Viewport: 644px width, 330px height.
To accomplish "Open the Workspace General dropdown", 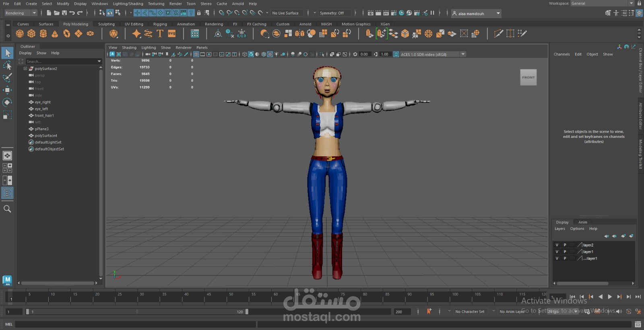I will click(602, 3).
